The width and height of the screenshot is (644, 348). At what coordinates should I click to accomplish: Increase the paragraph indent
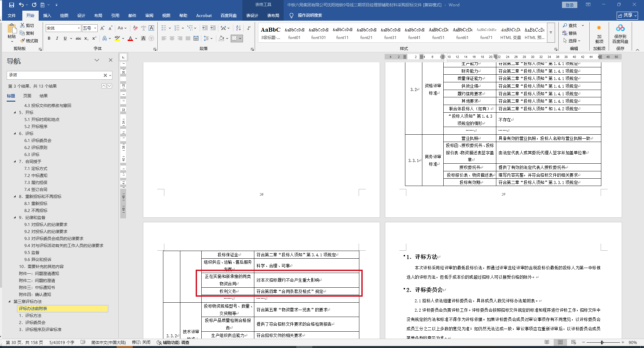coord(213,28)
